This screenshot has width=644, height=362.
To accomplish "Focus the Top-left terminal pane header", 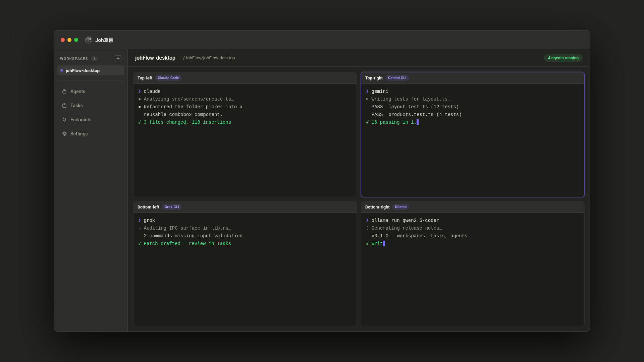I will coord(245,78).
